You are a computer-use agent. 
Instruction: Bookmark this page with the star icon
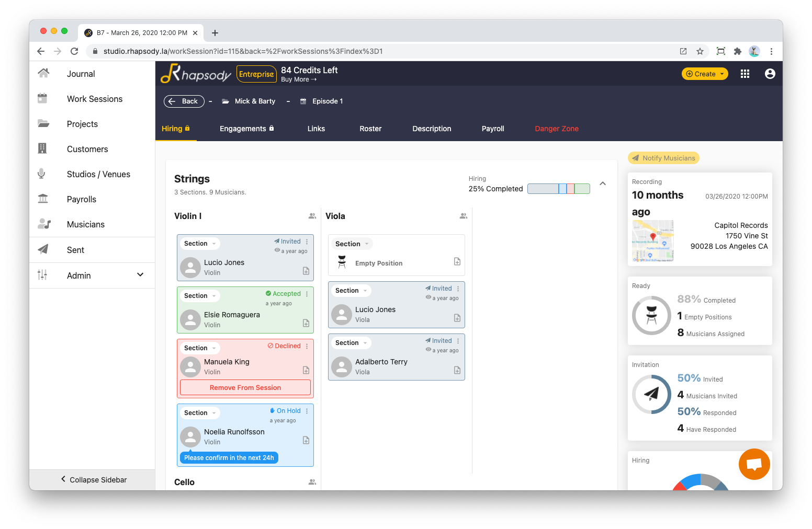point(700,51)
